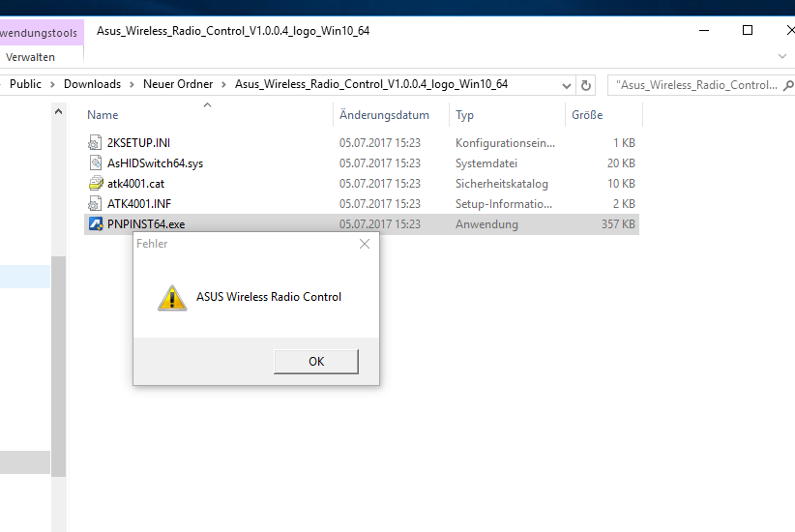The height and width of the screenshot is (532, 795).
Task: Open the Verwalten ribbon tab
Action: tap(30, 57)
